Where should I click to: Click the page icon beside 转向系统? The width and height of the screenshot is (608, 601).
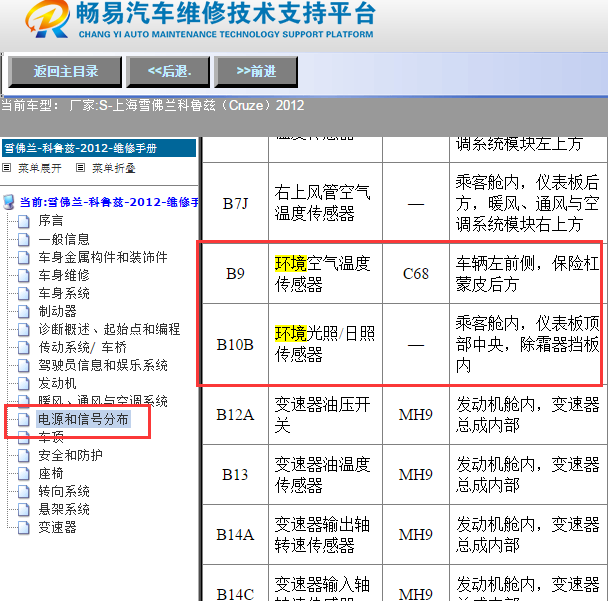coord(24,492)
